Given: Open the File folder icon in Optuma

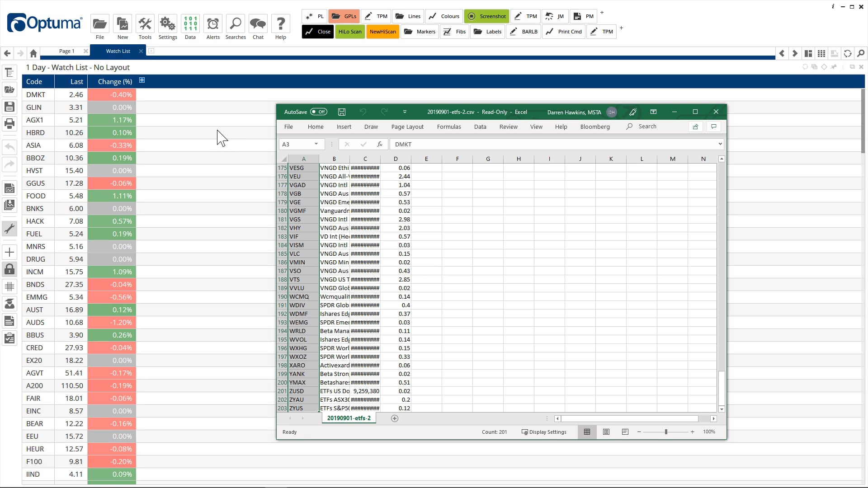Looking at the screenshot, I should tap(100, 23).
